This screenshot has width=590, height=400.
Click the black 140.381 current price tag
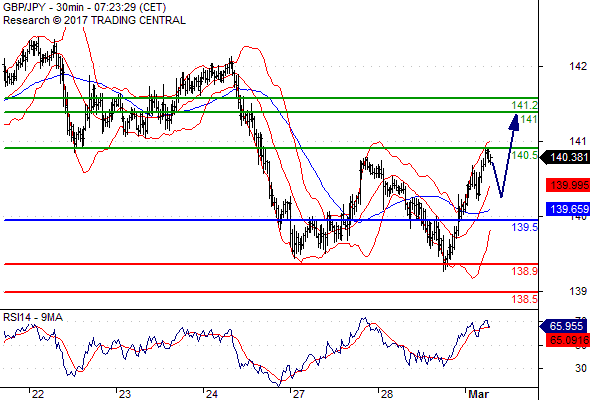tap(565, 157)
